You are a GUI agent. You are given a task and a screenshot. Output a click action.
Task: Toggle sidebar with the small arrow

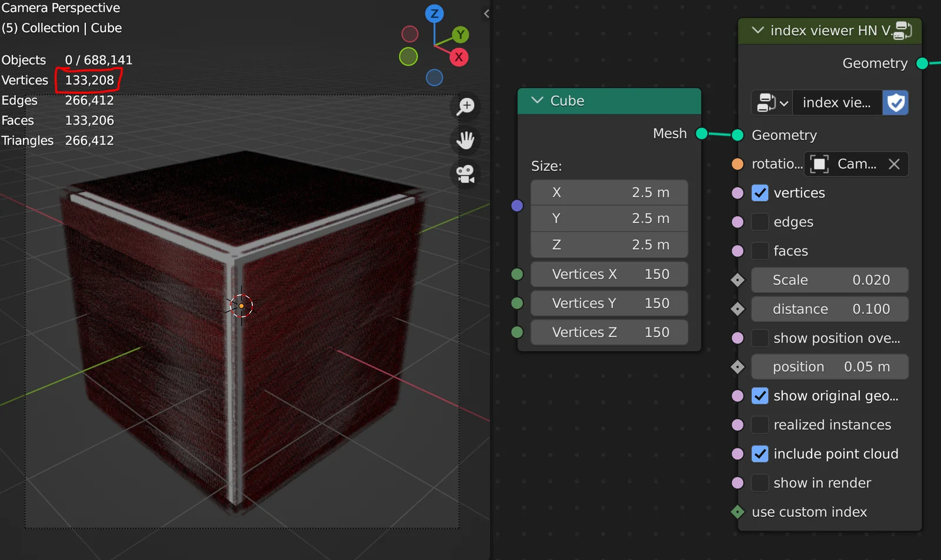click(x=486, y=14)
